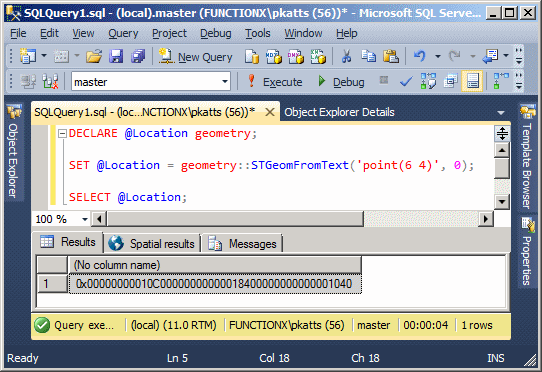This screenshot has width=542, height=372.
Task: Select the Results tab
Action: point(68,242)
